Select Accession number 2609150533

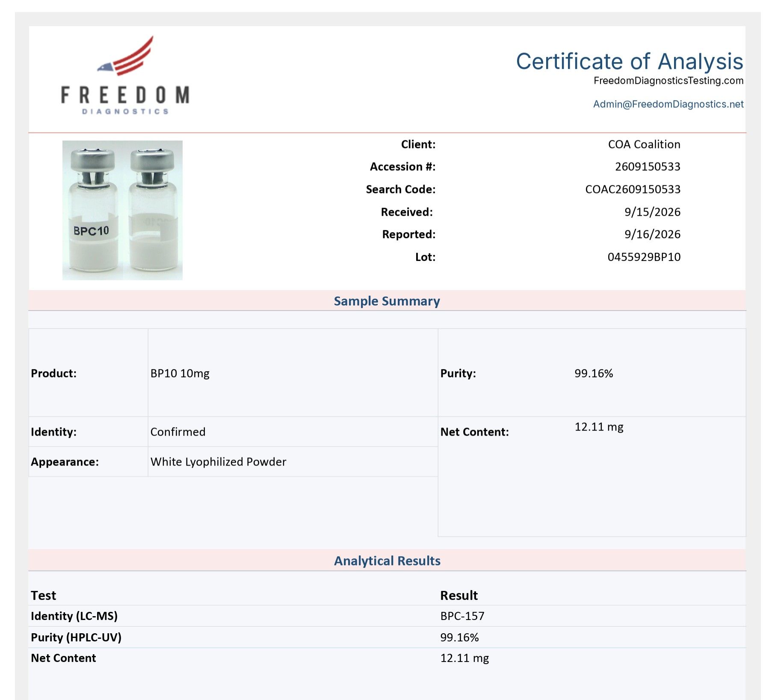(648, 166)
